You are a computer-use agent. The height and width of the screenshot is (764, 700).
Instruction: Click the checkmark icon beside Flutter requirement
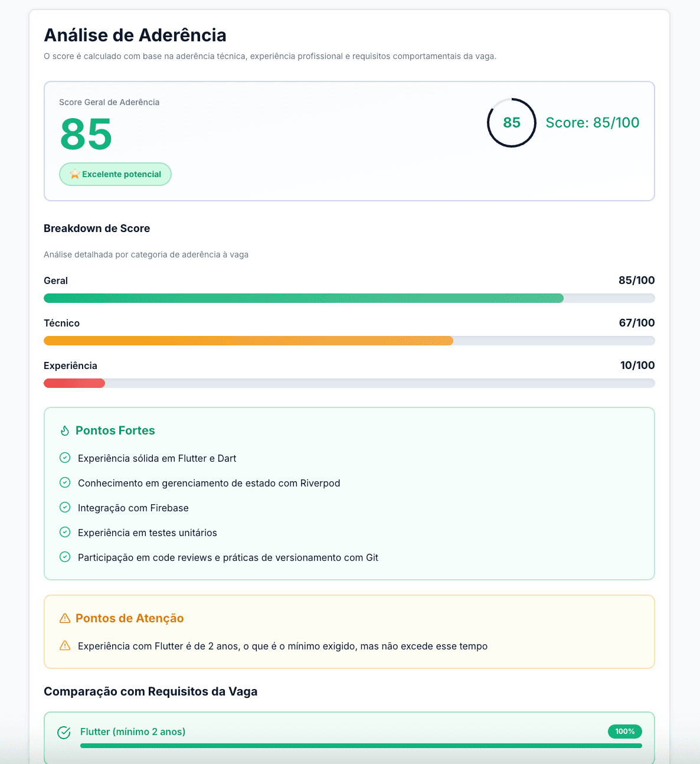pyautogui.click(x=64, y=732)
